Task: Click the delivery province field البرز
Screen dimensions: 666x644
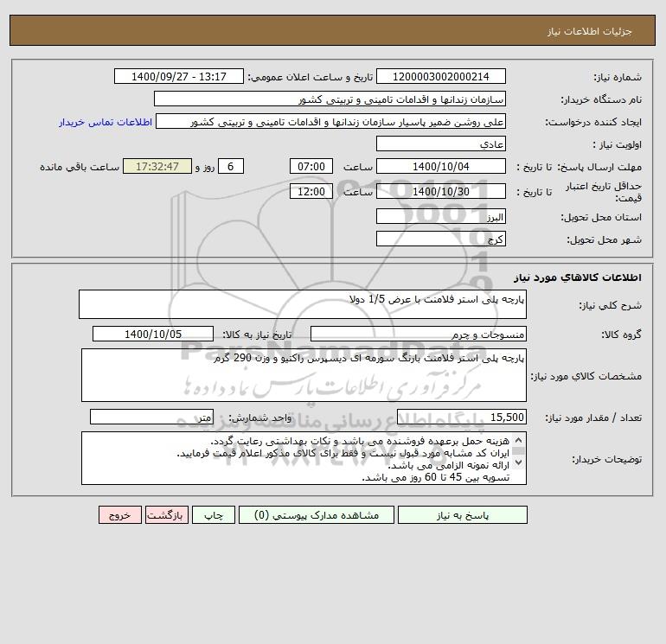Action: (x=441, y=216)
